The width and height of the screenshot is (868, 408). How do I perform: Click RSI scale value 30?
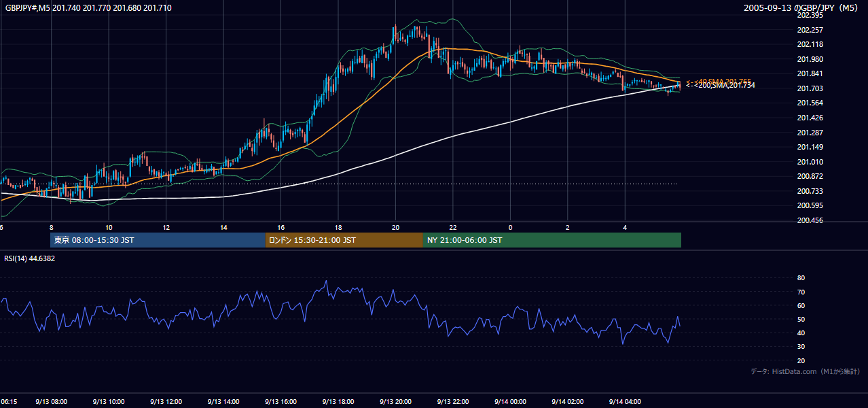(x=801, y=347)
